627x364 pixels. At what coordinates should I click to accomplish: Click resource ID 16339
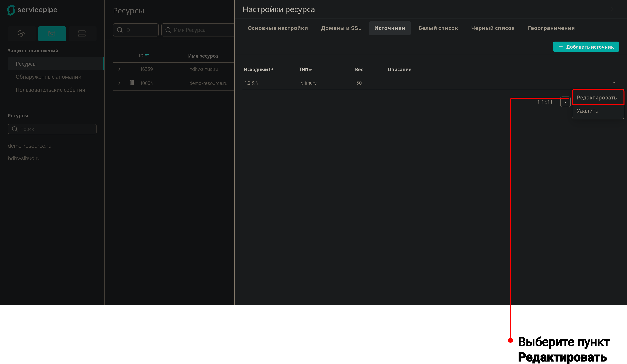point(146,69)
